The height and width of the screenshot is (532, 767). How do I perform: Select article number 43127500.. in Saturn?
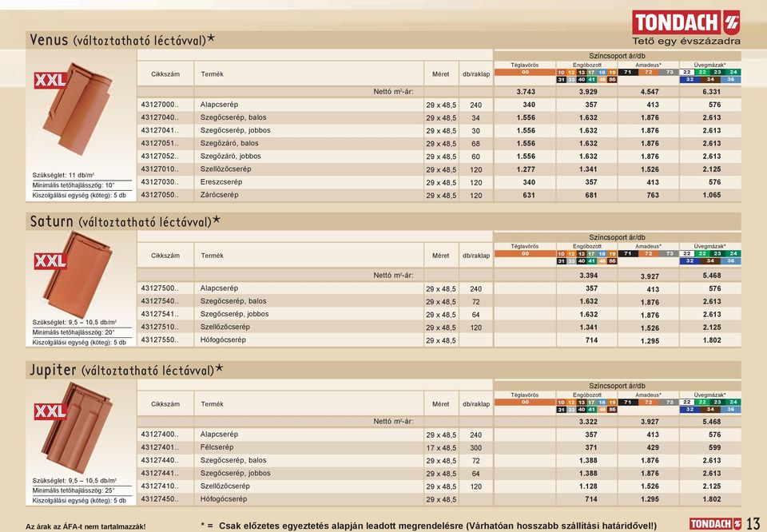click(160, 288)
